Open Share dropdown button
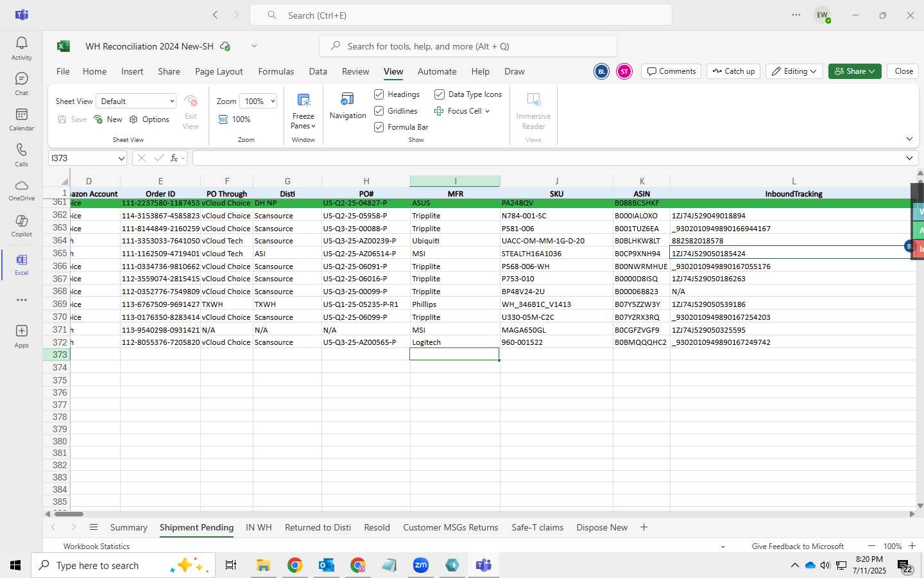Viewport: 924px width, 578px height. pyautogui.click(x=855, y=71)
